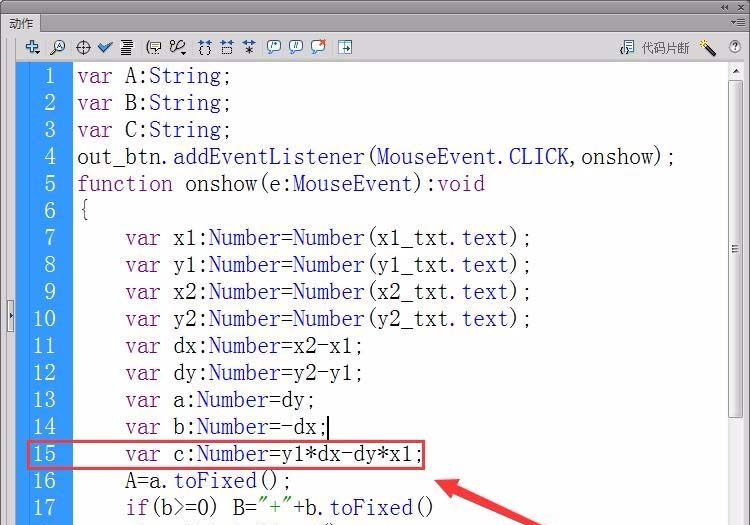Click 'var dx:Number=x2-x1;' line
The height and width of the screenshot is (525, 750).
click(244, 346)
